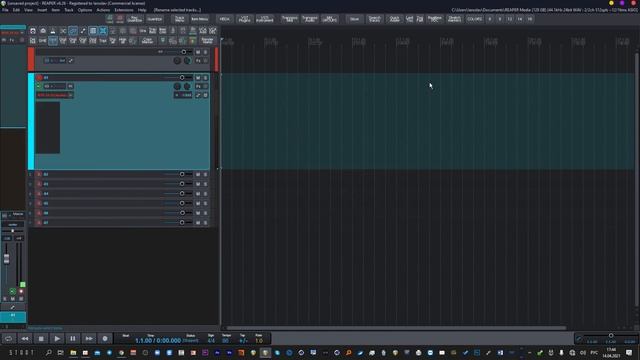Solo track 05
The image size is (640, 360).
click(205, 203)
